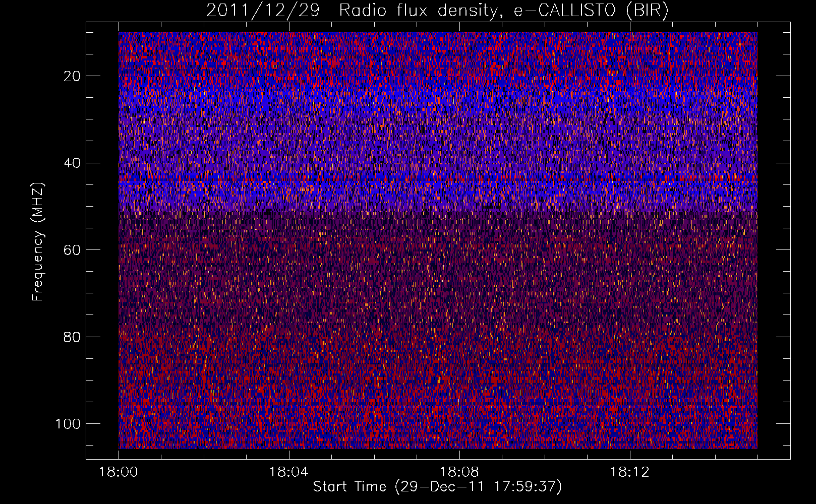Click the 18:00 time tick label
This screenshot has height=504, width=816.
coord(119,472)
